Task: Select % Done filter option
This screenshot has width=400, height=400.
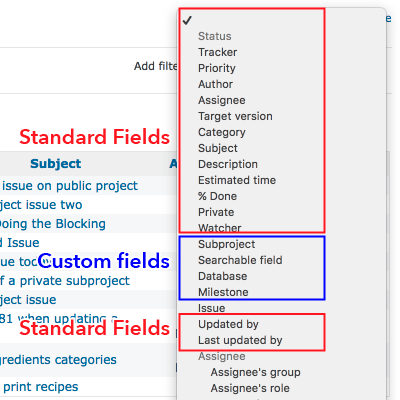Action: click(217, 196)
